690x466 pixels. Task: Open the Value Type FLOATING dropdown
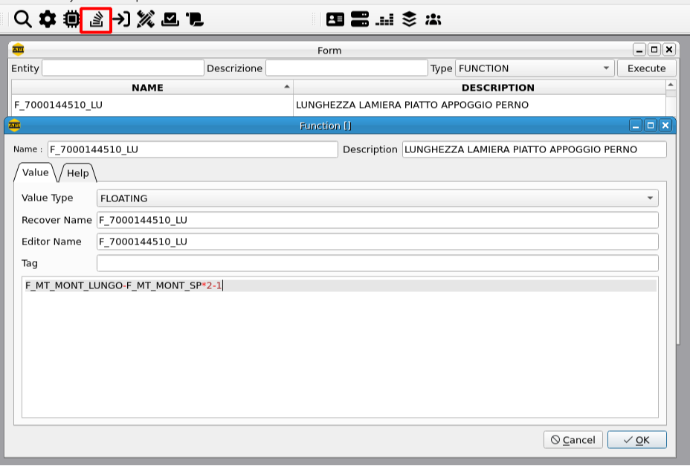377,198
